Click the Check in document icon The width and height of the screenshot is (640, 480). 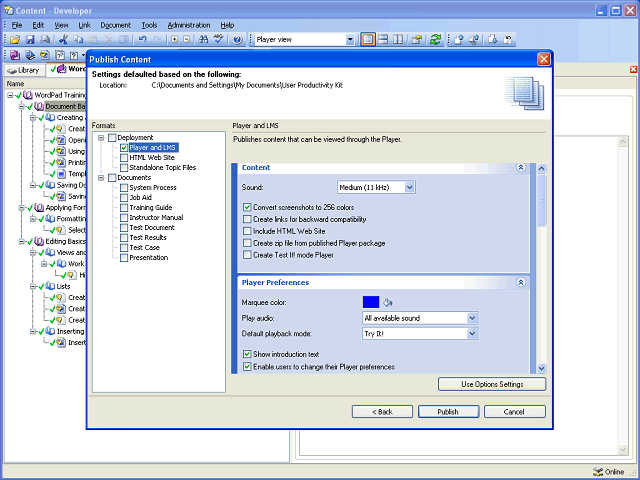tap(459, 40)
